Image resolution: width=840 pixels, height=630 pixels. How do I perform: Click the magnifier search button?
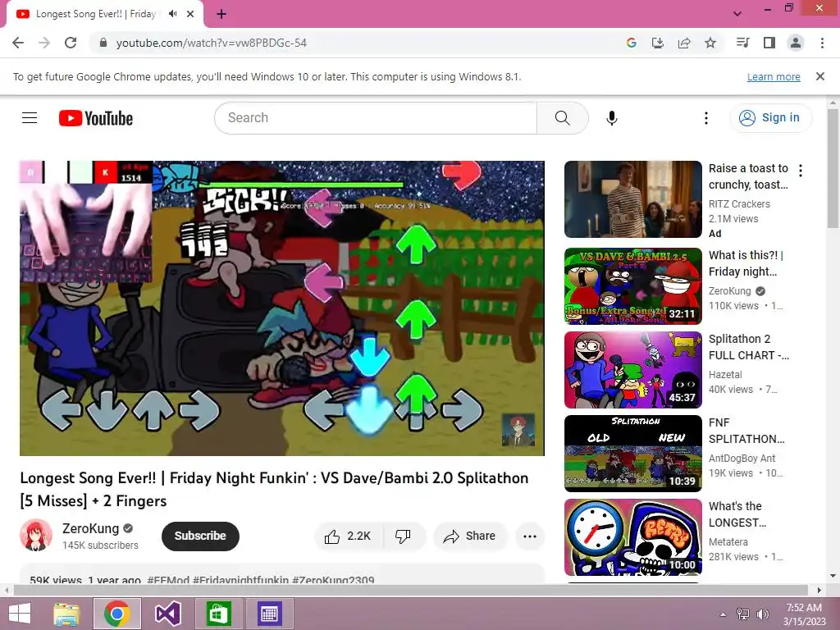(x=563, y=118)
